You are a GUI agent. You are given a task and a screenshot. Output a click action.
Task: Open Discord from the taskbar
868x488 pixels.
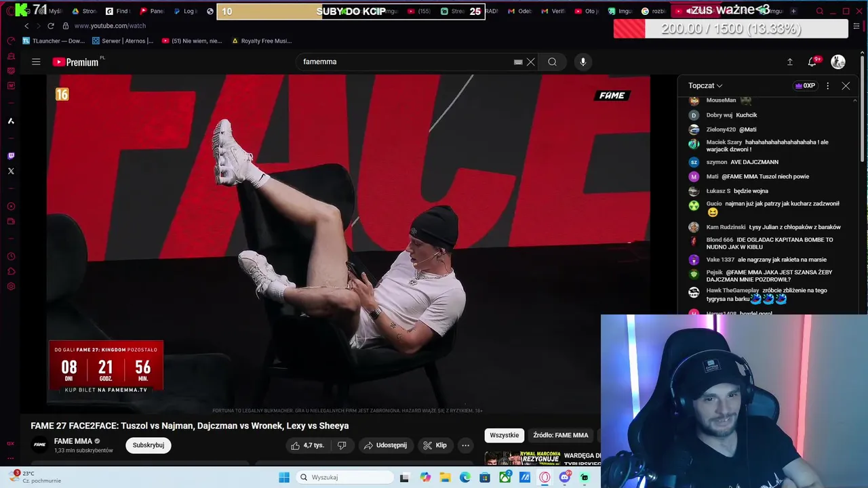pos(565,477)
